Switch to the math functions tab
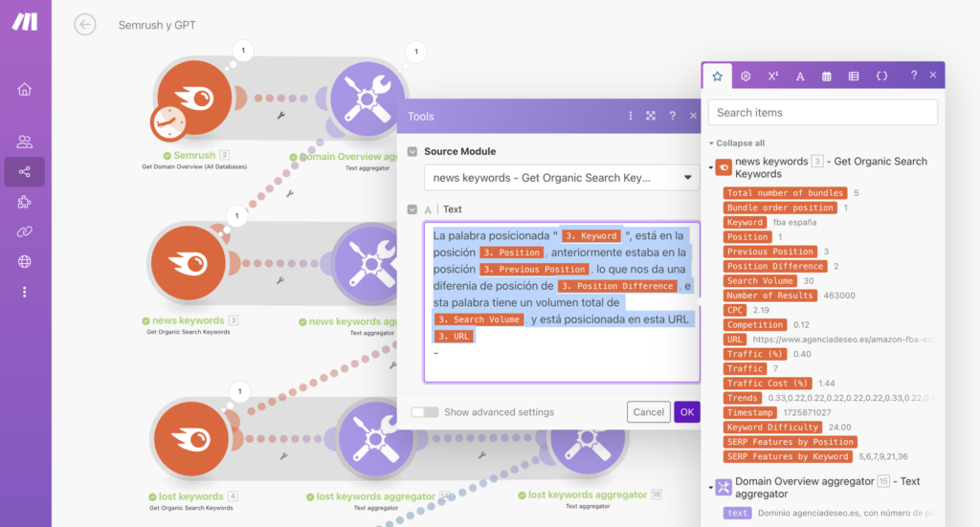 [772, 76]
